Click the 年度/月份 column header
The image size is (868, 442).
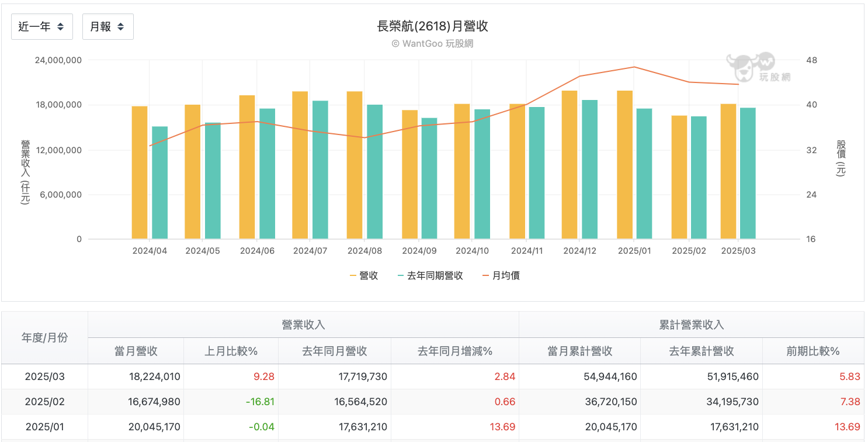click(x=44, y=337)
